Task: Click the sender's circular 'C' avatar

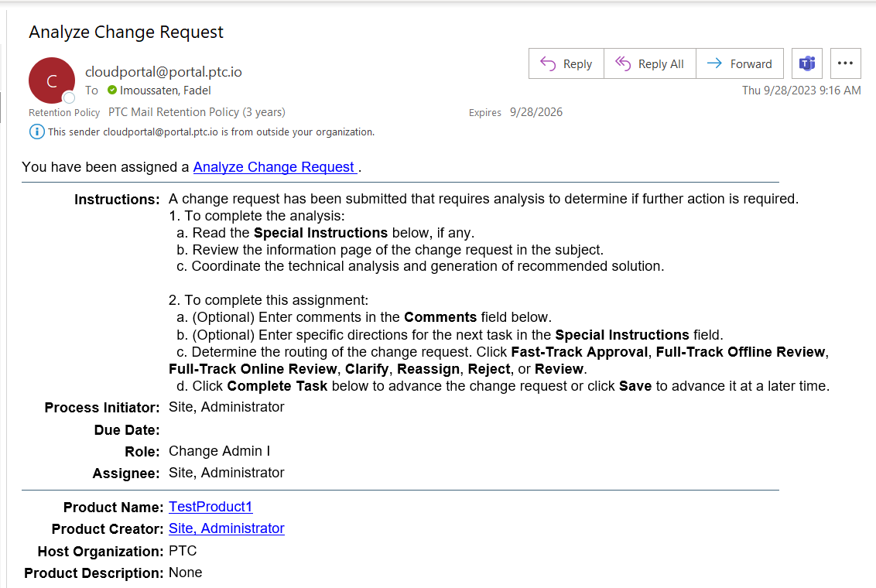Action: point(51,80)
